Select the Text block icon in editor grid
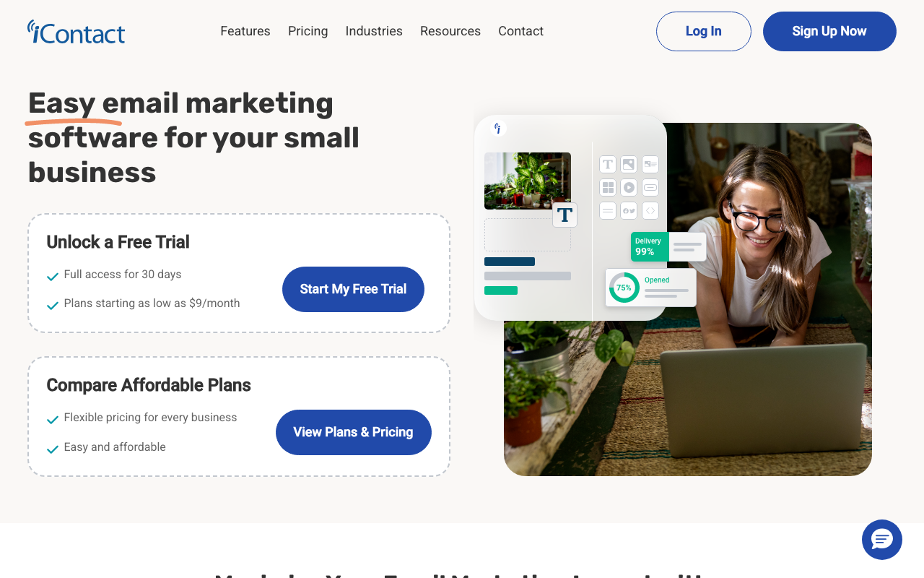The height and width of the screenshot is (578, 924). (x=608, y=165)
